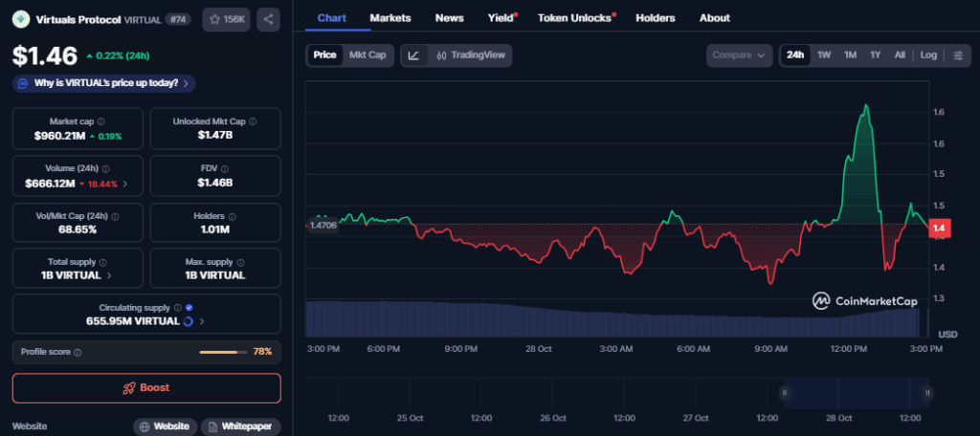Open the Website link button

click(x=165, y=426)
